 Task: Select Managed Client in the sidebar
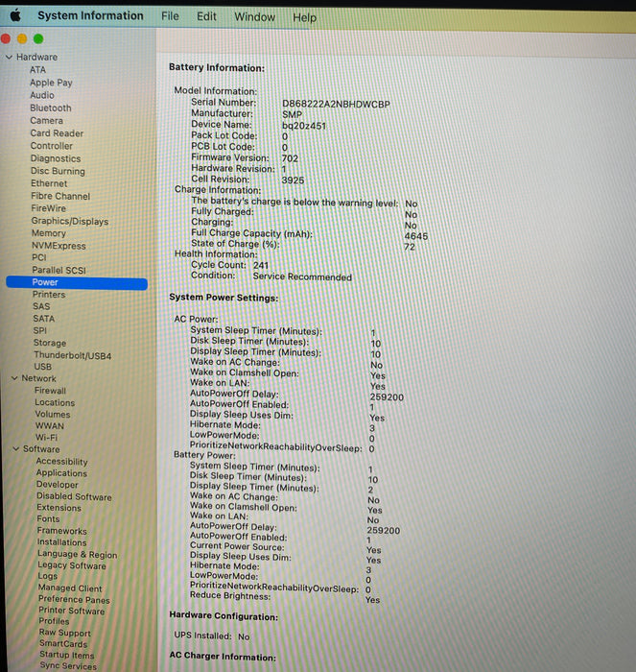(70, 588)
